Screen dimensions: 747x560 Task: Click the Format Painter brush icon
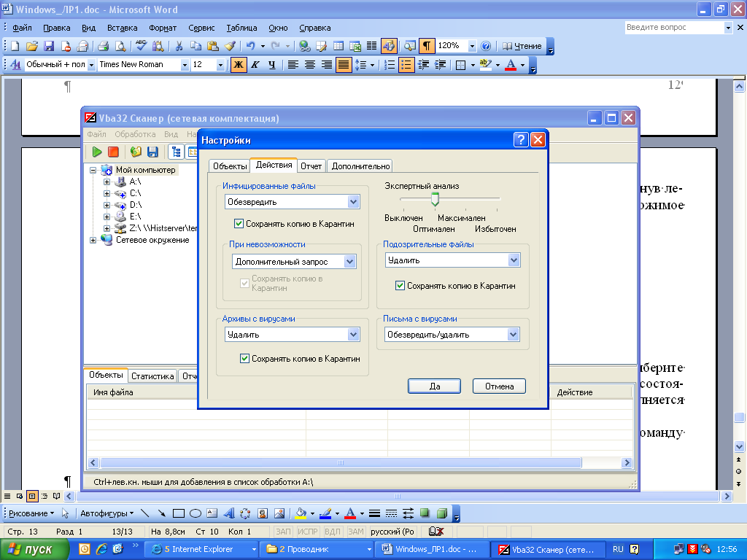point(230,46)
